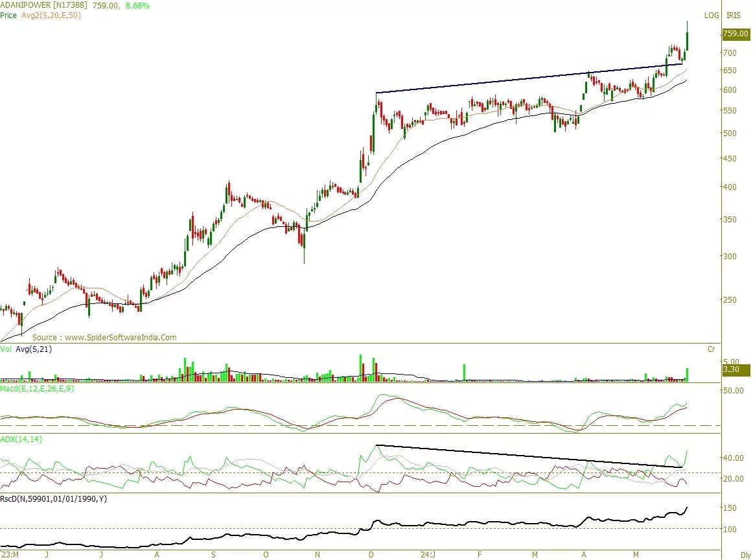
Task: Click the 300 price axis label
Action: click(730, 256)
